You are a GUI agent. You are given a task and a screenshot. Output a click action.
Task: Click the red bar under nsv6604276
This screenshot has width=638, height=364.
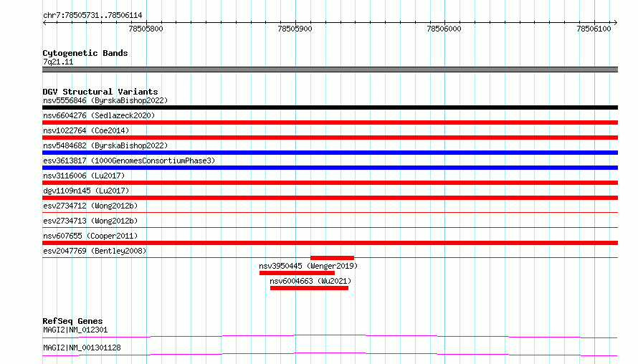[330, 123]
